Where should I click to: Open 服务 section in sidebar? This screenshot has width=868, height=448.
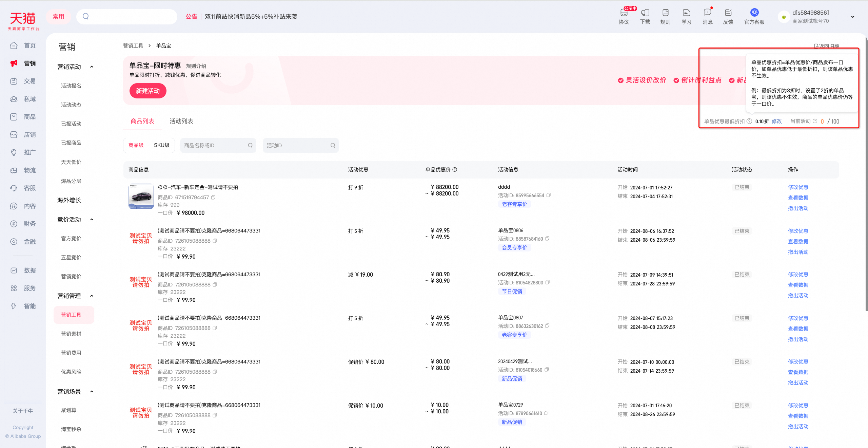pos(23,288)
